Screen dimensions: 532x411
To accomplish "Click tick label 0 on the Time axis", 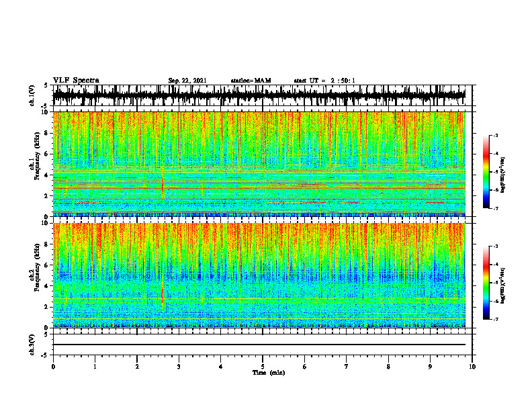I will point(53,367).
